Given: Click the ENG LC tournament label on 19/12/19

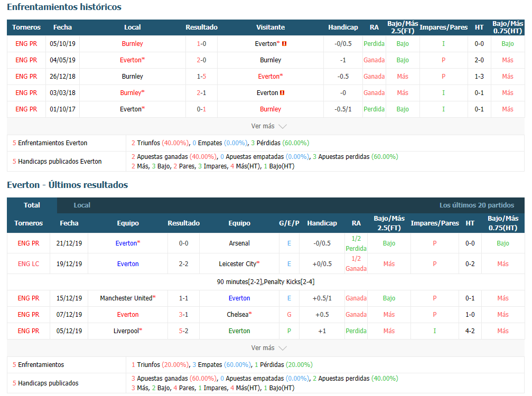Looking at the screenshot, I should (29, 264).
